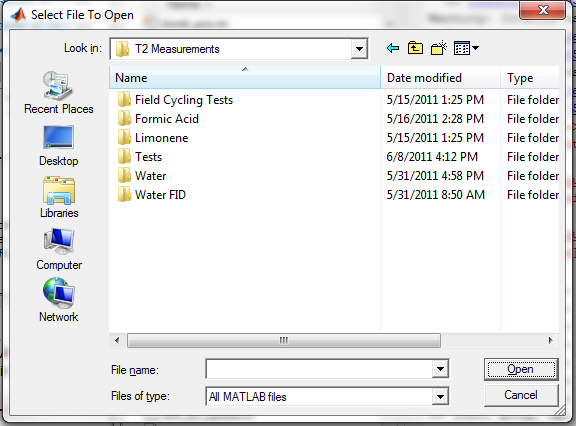Sort by the Name column header
This screenshot has width=576, height=426.
coord(245,77)
